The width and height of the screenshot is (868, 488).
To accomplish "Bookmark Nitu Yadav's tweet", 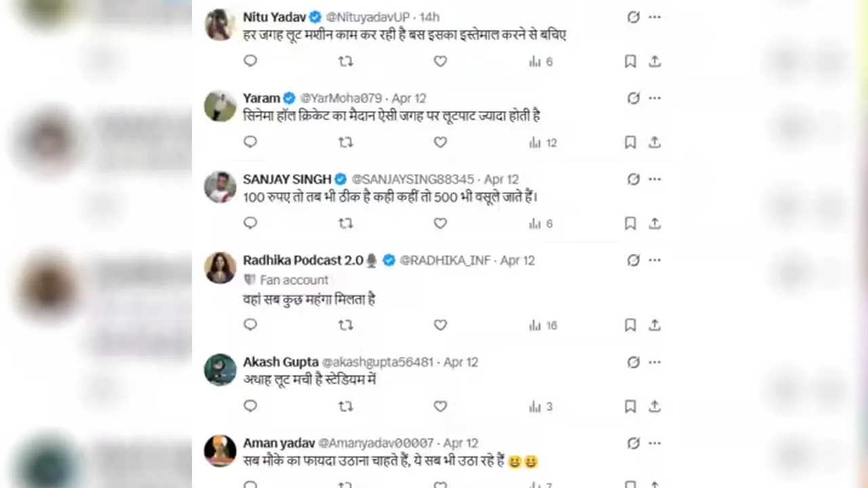I will click(x=630, y=61).
